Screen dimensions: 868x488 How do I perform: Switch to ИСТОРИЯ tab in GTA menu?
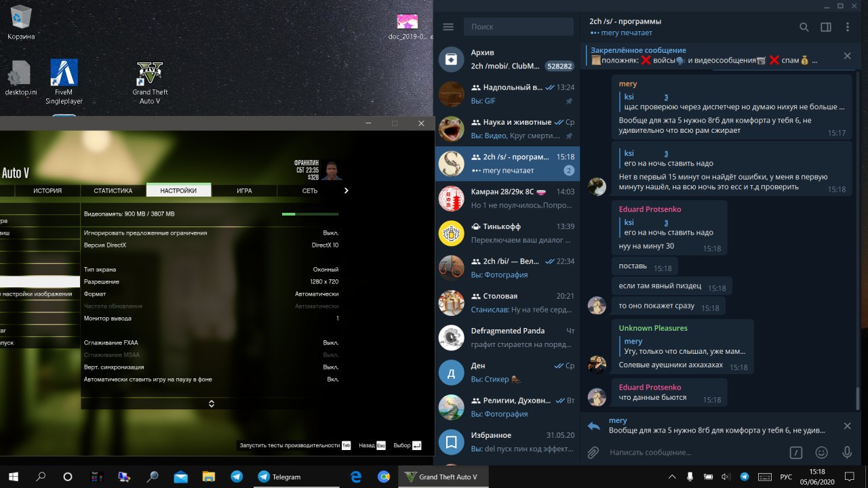pyautogui.click(x=47, y=190)
